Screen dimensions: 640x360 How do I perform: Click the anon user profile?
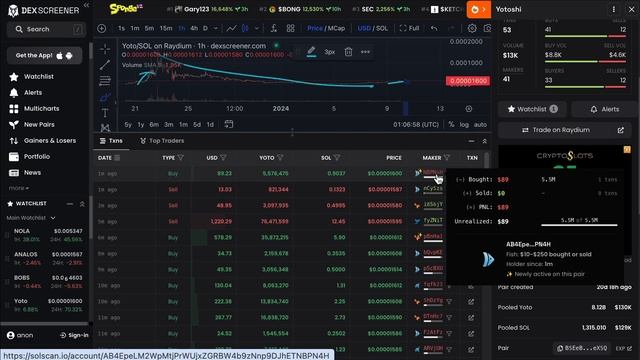tap(20, 335)
